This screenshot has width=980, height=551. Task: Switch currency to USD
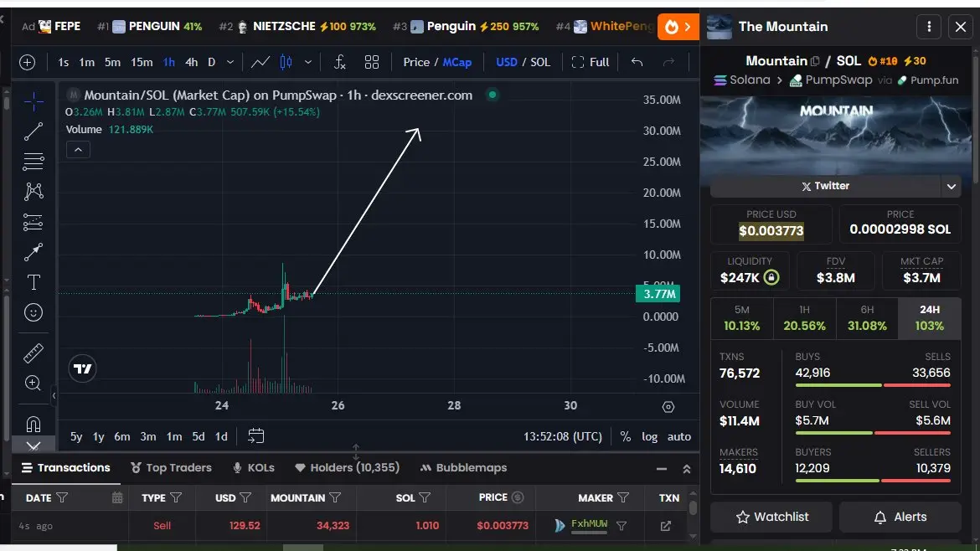coord(506,62)
